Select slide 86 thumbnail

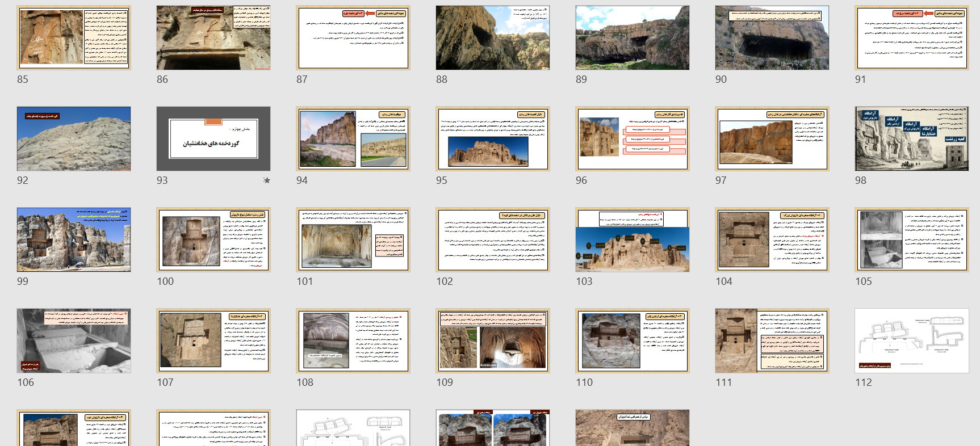[x=213, y=38]
